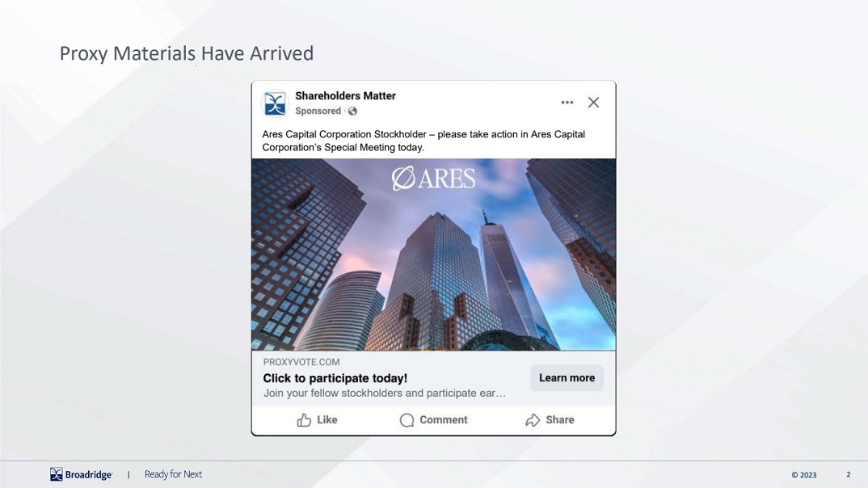Click the Learn more button
Screen dimensions: 868x488
point(567,378)
